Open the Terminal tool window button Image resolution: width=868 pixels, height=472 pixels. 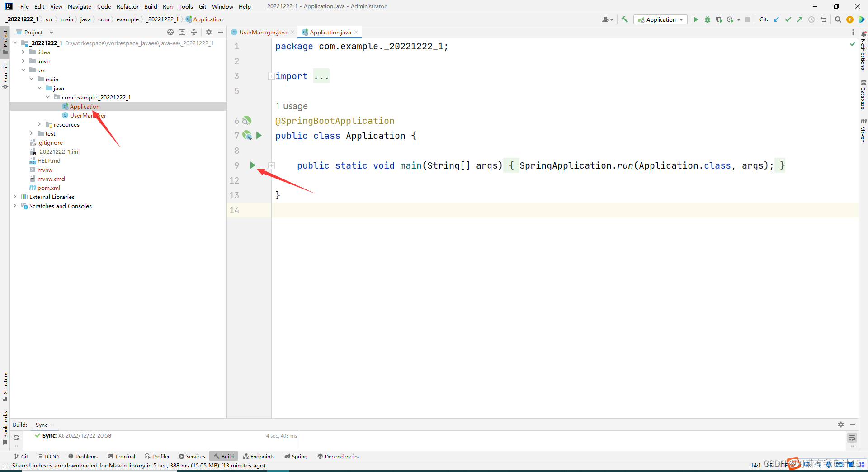coord(121,456)
